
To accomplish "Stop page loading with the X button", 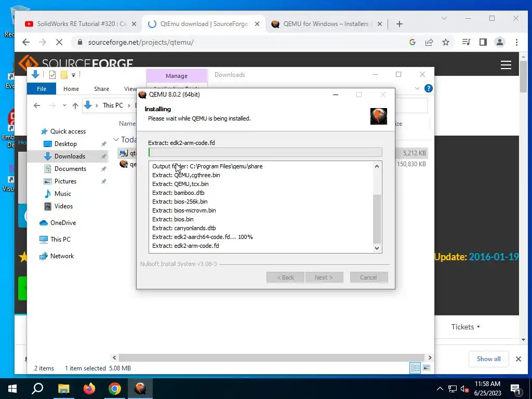I will point(59,42).
